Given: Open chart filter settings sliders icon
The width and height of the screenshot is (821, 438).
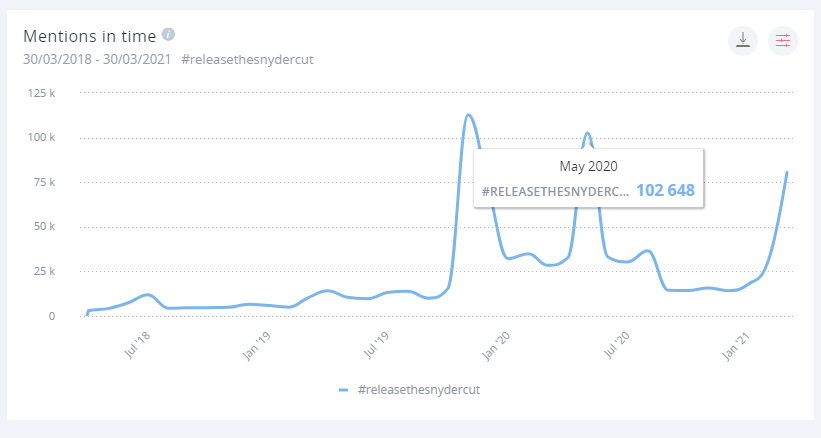Looking at the screenshot, I should [x=783, y=41].
